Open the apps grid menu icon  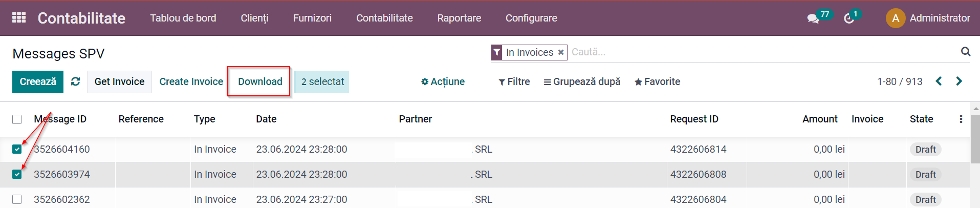(19, 17)
